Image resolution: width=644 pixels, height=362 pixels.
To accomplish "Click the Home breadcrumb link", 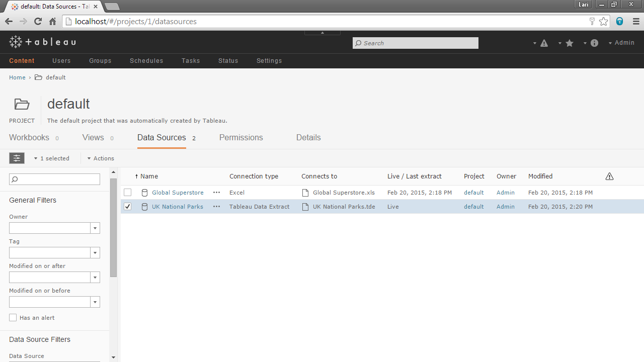I will click(17, 77).
